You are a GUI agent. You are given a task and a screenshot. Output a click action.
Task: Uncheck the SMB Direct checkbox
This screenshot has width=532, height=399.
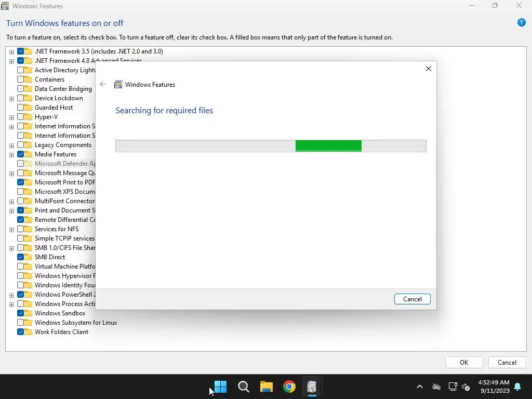tap(20, 257)
